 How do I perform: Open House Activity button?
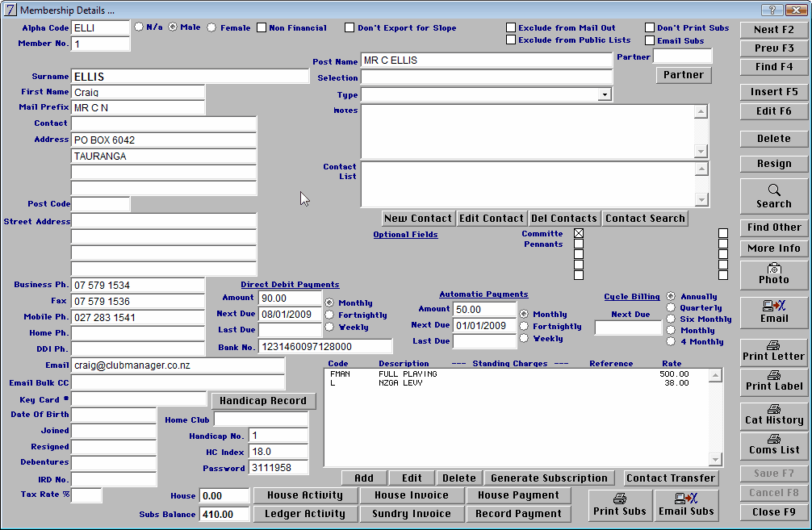pos(305,495)
